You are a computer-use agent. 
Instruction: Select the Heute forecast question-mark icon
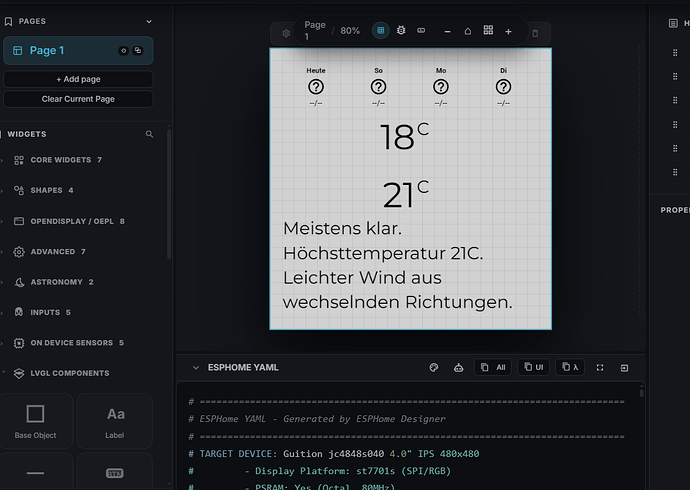316,87
